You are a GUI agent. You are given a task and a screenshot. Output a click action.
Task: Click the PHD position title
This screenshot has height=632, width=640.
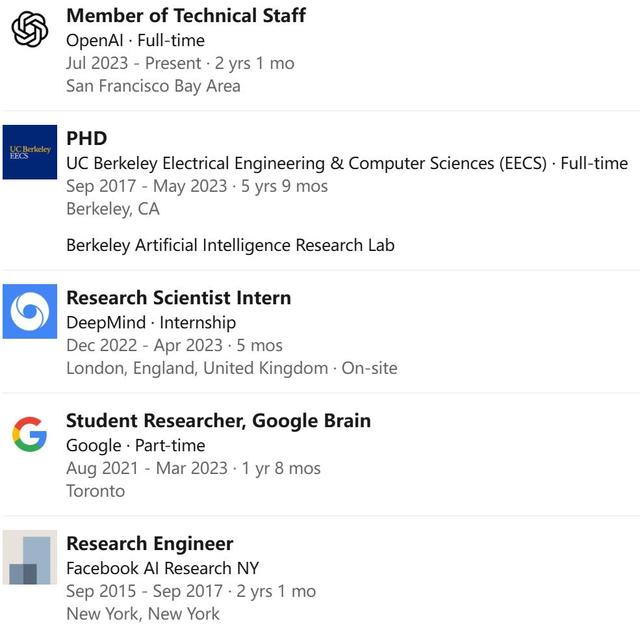point(86,138)
